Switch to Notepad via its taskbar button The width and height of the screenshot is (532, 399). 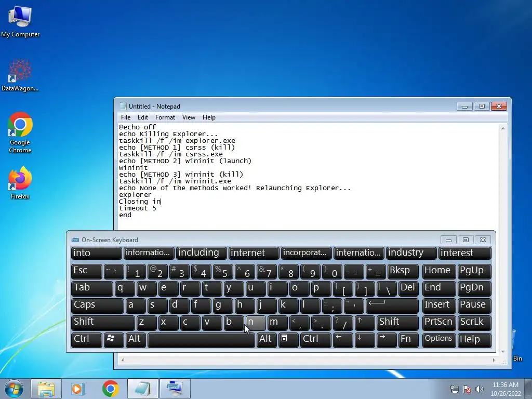point(142,389)
